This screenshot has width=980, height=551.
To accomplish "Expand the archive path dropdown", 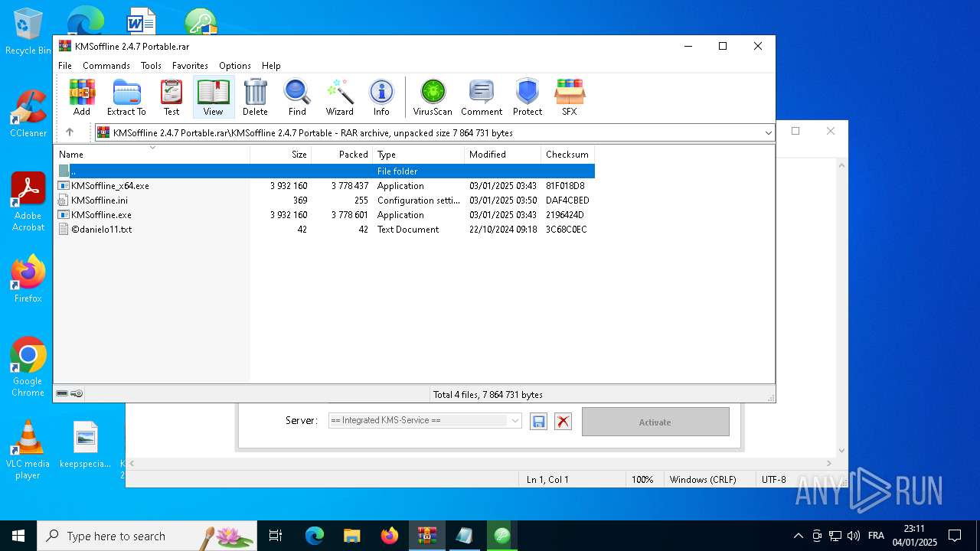I will tap(768, 132).
